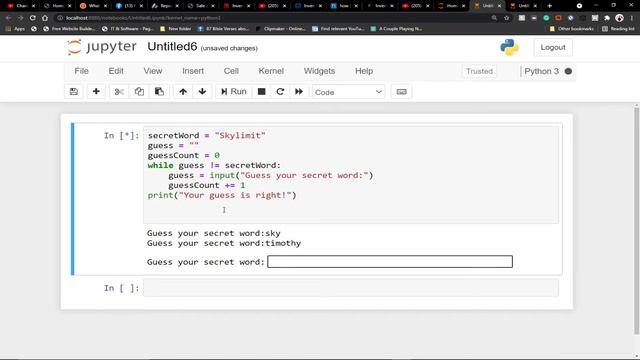This screenshot has height=360, width=640.
Task: Open the cell type Code dropdown
Action: point(349,92)
